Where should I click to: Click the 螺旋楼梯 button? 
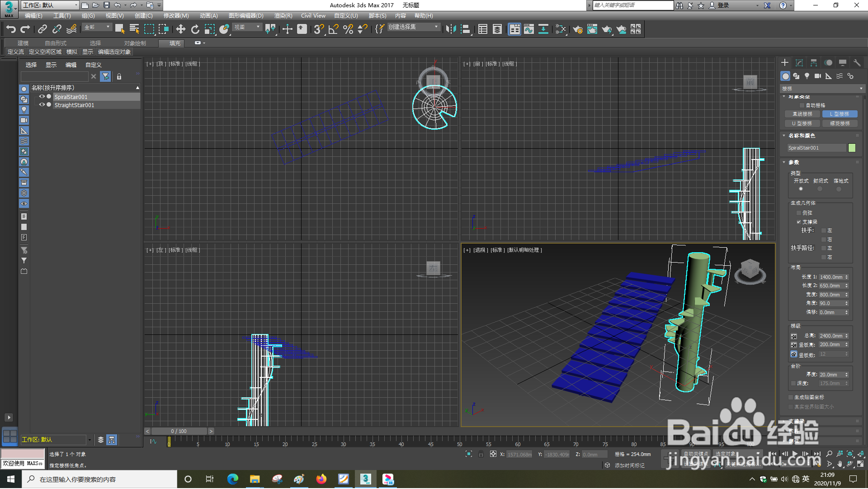coord(840,123)
